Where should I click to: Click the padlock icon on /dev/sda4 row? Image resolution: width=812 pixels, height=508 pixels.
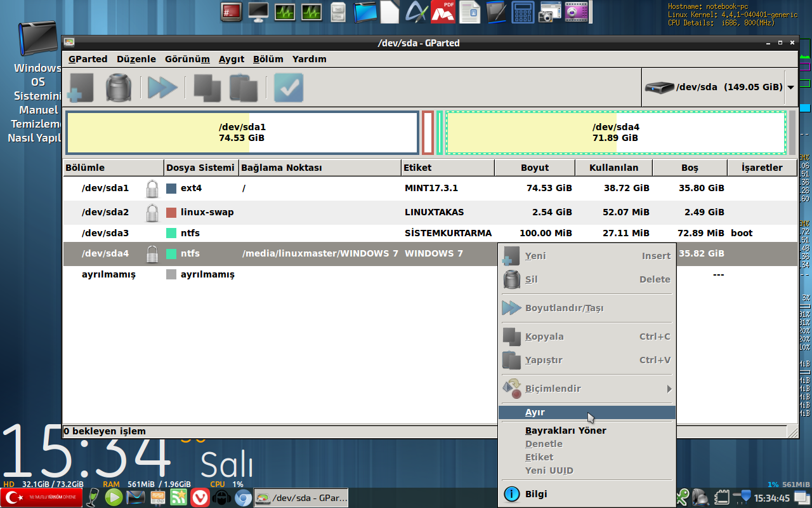(152, 254)
